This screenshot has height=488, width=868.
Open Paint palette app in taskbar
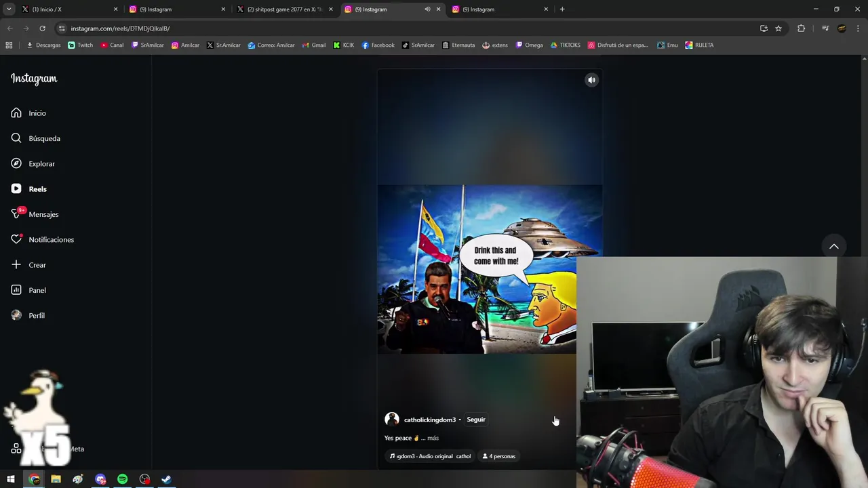tap(78, 479)
